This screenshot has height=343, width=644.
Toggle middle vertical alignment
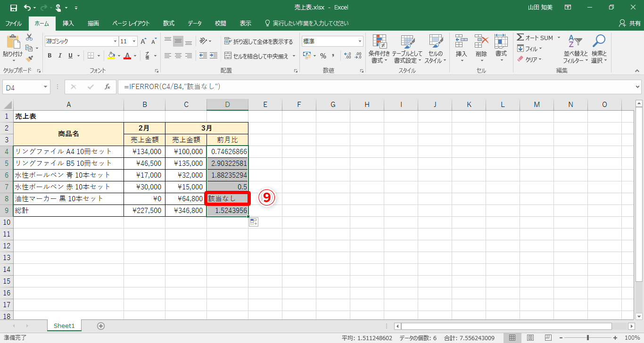[x=178, y=41]
